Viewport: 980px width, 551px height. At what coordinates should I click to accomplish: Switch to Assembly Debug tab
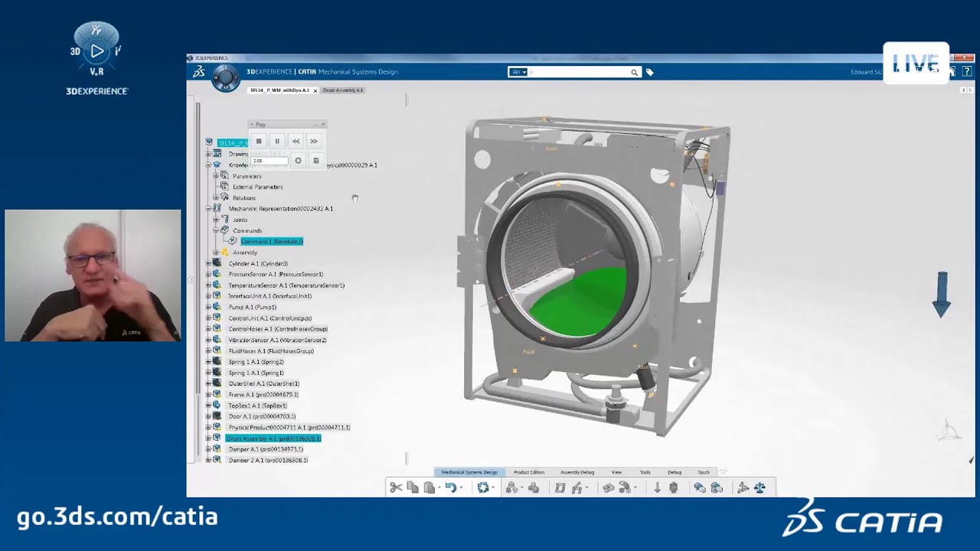click(x=577, y=472)
